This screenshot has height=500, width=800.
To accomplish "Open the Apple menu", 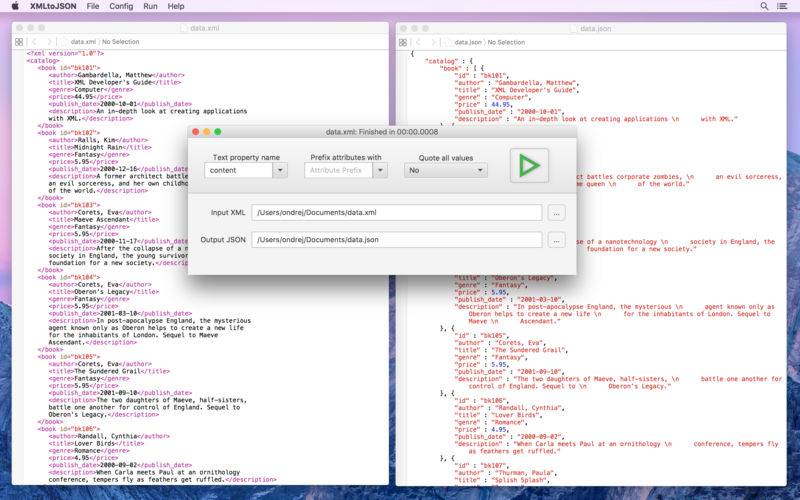I will 15,6.
